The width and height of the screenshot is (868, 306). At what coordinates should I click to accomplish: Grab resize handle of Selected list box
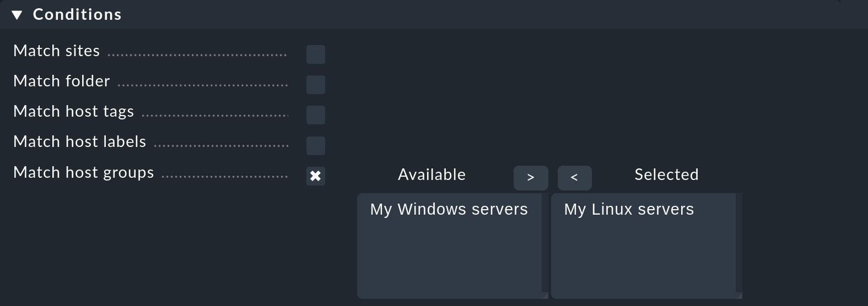coord(739,296)
